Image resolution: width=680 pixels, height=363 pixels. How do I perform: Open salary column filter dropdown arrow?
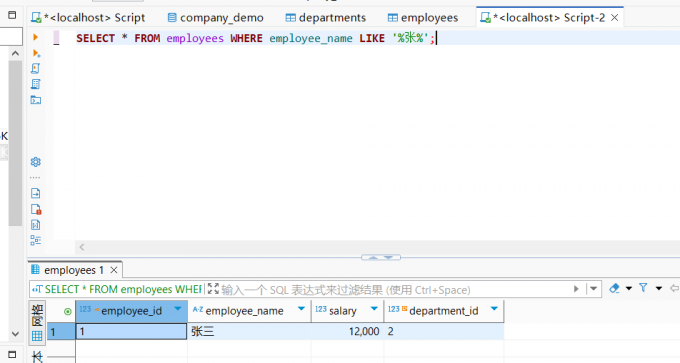374,309
